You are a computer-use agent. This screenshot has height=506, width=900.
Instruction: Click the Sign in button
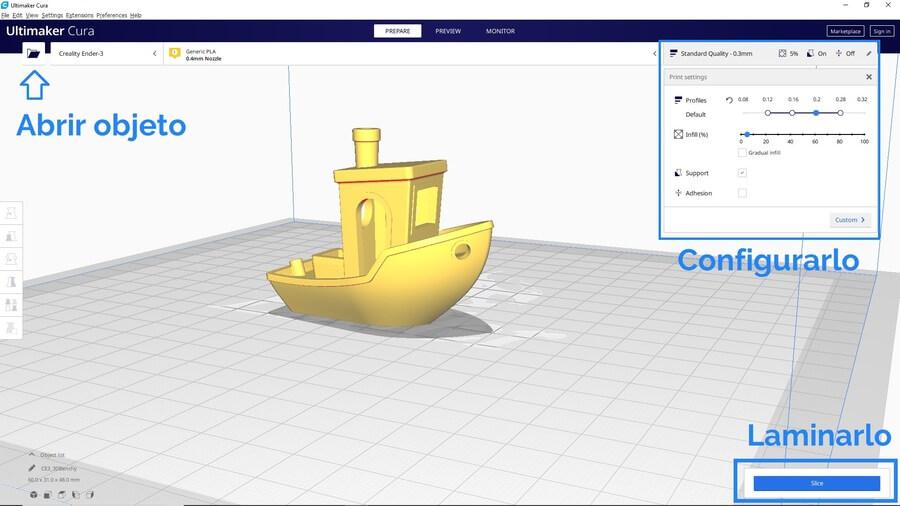coord(882,31)
